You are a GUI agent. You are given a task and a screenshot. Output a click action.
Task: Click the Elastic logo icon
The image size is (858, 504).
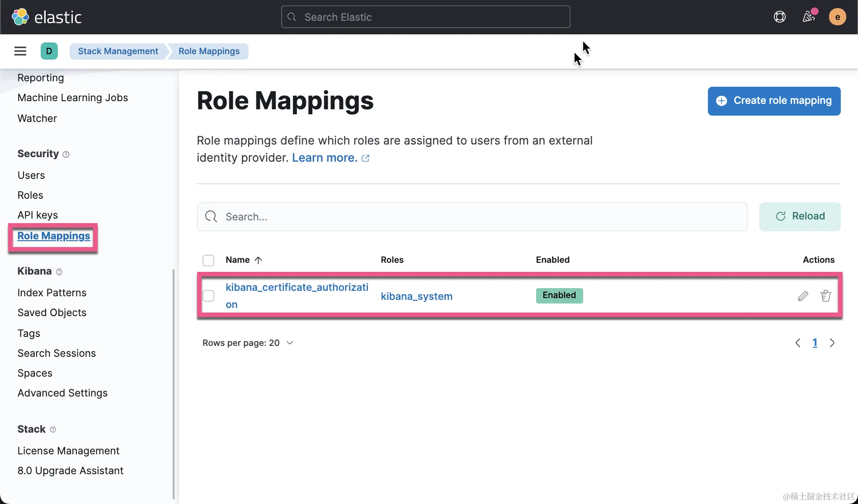[20, 17]
